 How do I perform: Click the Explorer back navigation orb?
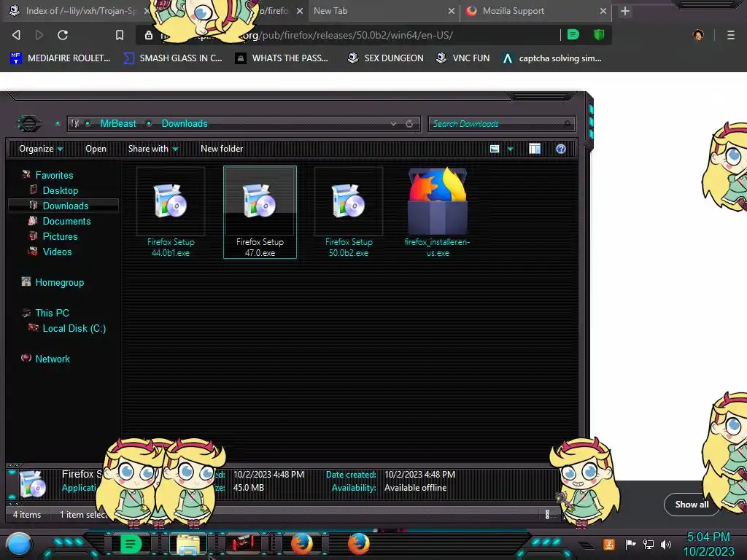[x=29, y=124]
